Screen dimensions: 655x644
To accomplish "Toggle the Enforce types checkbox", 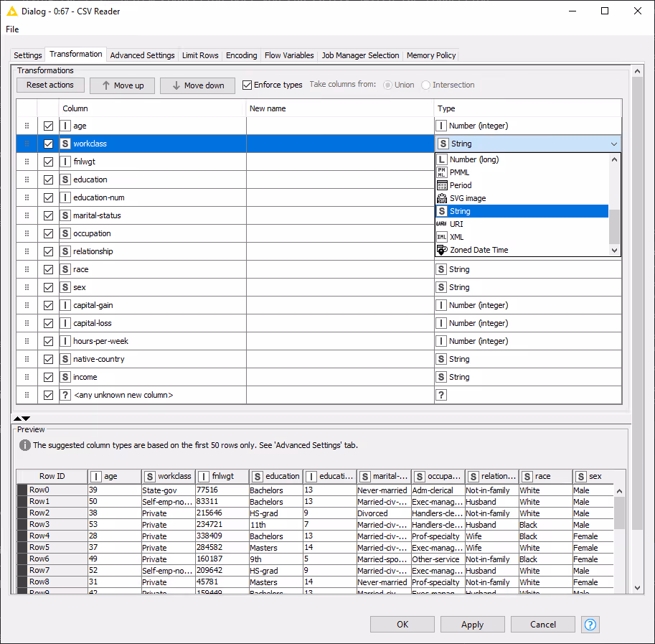I will 248,85.
